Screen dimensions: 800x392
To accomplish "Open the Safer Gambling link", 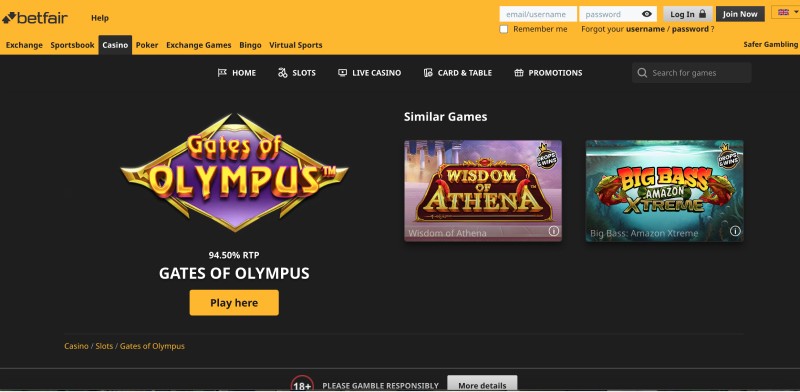I will point(770,44).
